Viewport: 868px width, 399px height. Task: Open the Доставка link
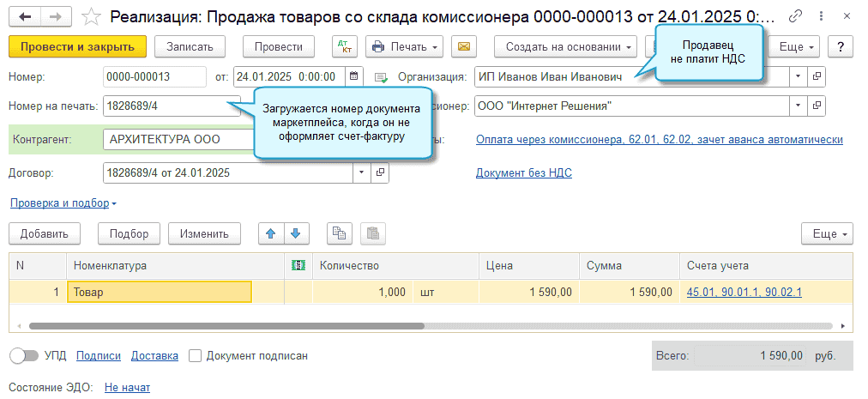pyautogui.click(x=154, y=356)
